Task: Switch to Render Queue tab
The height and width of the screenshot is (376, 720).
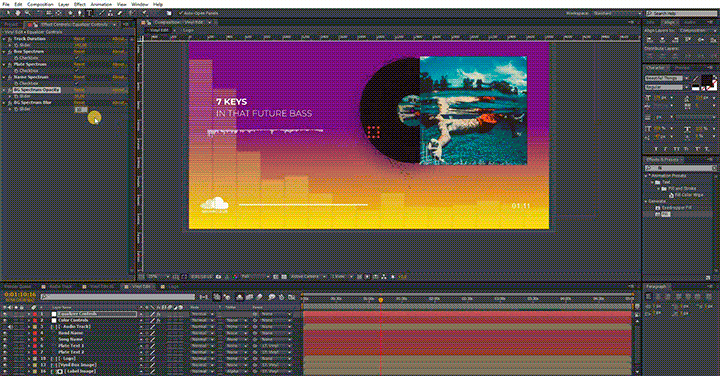Action: pyautogui.click(x=17, y=287)
